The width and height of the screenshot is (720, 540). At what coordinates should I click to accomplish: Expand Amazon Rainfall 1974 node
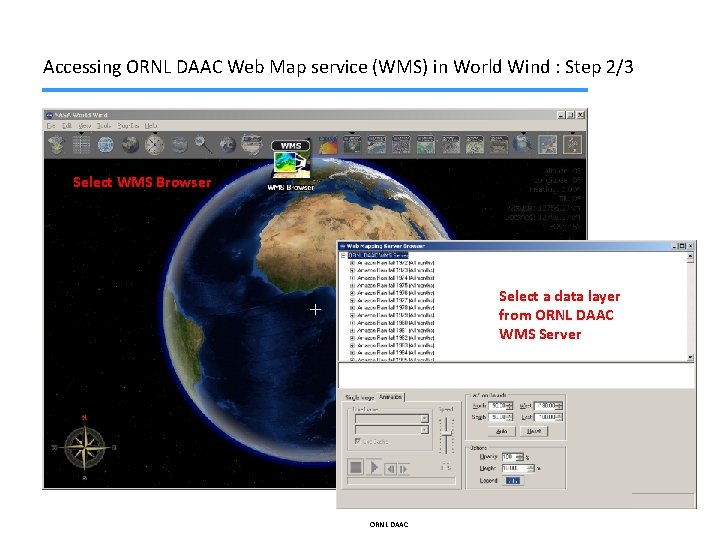[x=352, y=278]
